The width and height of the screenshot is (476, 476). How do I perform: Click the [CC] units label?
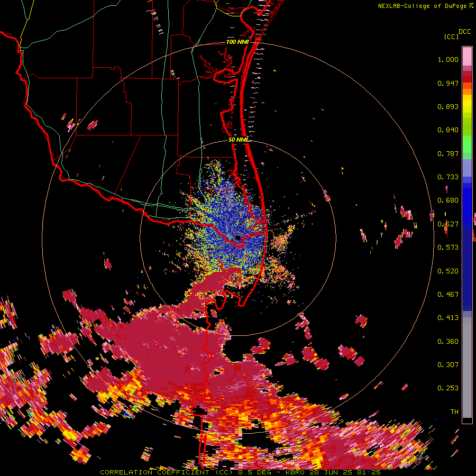click(x=452, y=36)
